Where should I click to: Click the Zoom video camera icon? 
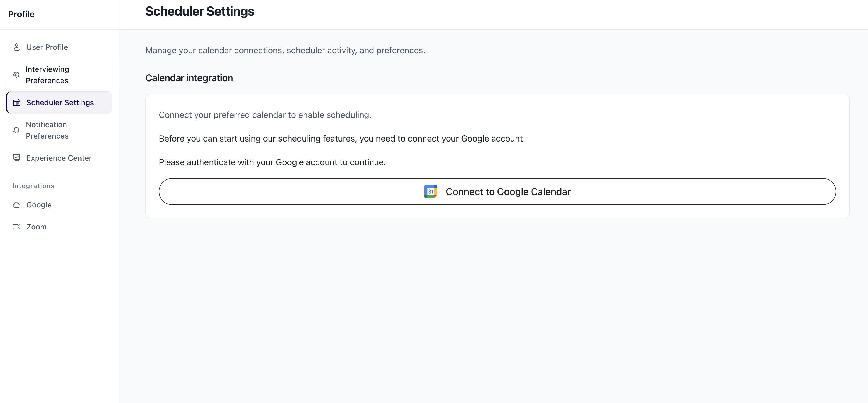[x=16, y=227]
